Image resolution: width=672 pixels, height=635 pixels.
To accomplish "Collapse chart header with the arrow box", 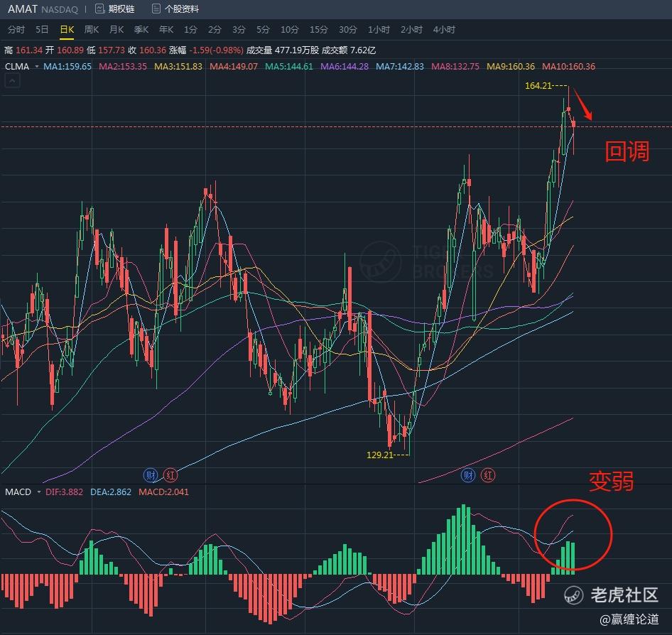I will [12, 80].
